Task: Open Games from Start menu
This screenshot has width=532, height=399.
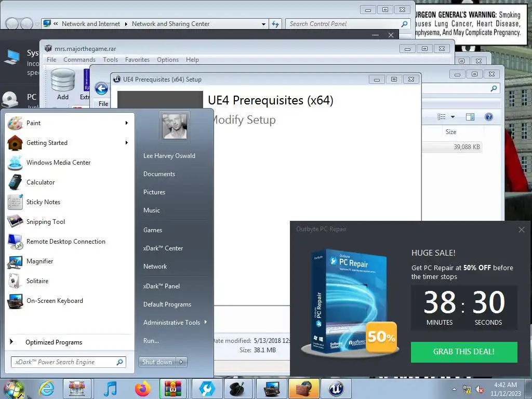Action: click(x=153, y=230)
